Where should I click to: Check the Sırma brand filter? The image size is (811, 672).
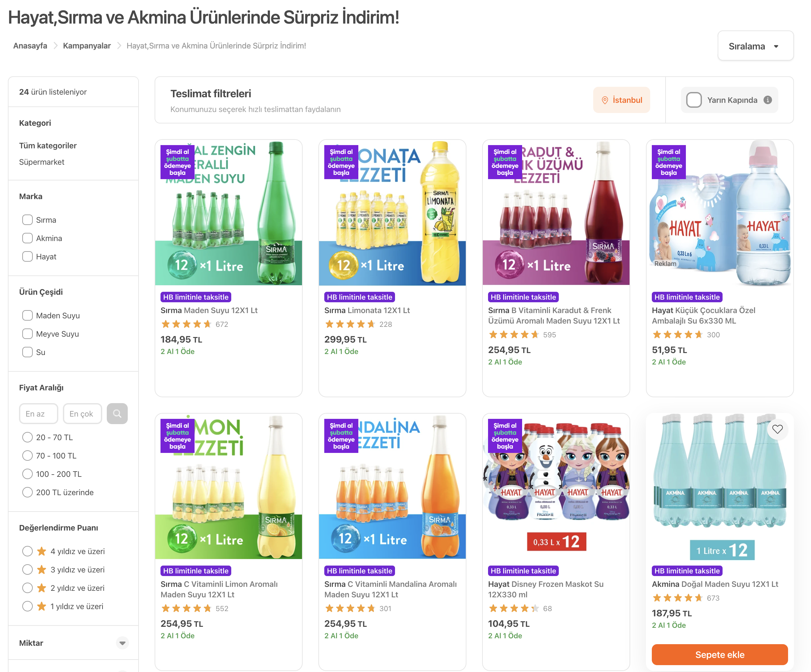[x=28, y=220]
